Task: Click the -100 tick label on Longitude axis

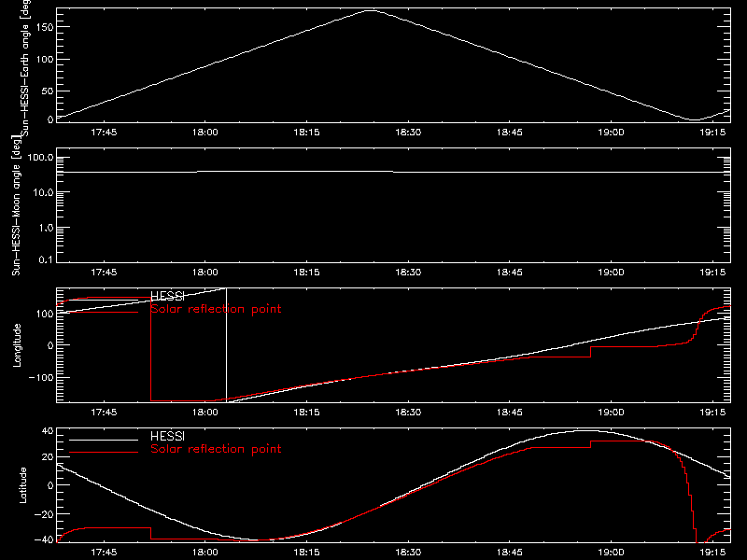Action: (41, 377)
